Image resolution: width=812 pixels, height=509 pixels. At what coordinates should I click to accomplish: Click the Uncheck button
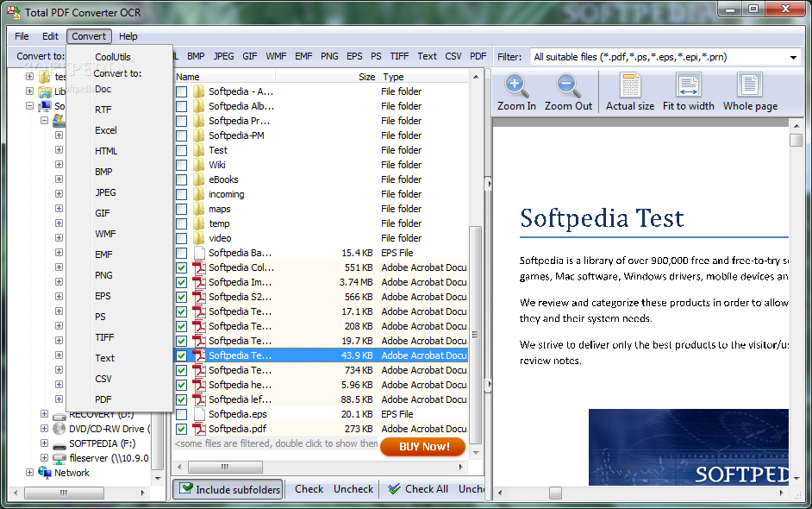pyautogui.click(x=353, y=489)
